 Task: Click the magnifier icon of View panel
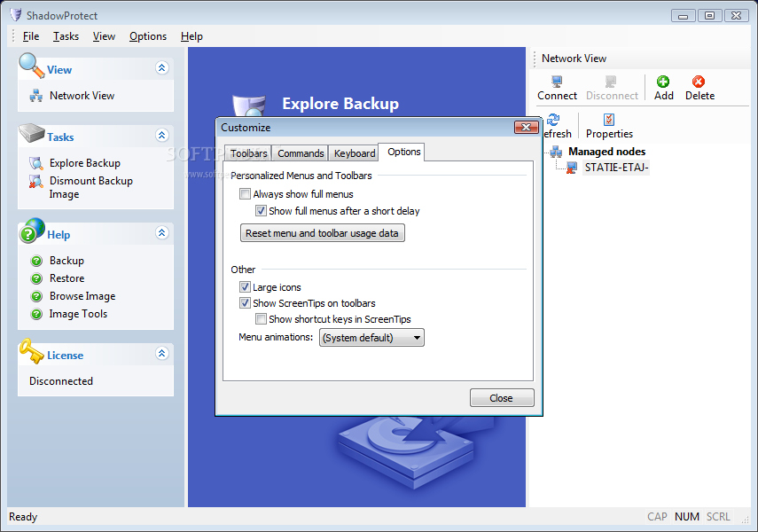(x=31, y=66)
